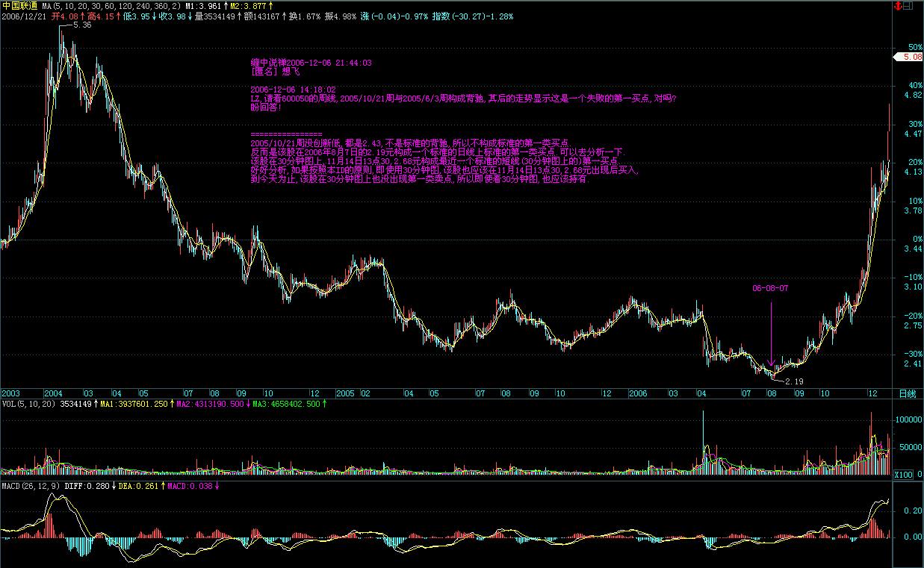Click the 2004 year marker on the date axis
This screenshot has width=924, height=568.
coord(53,393)
